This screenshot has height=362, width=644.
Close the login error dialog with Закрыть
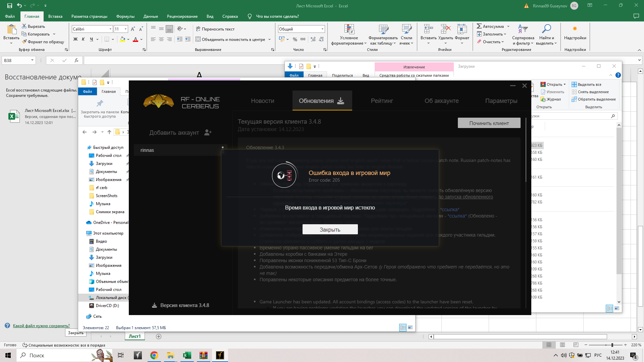tap(330, 230)
